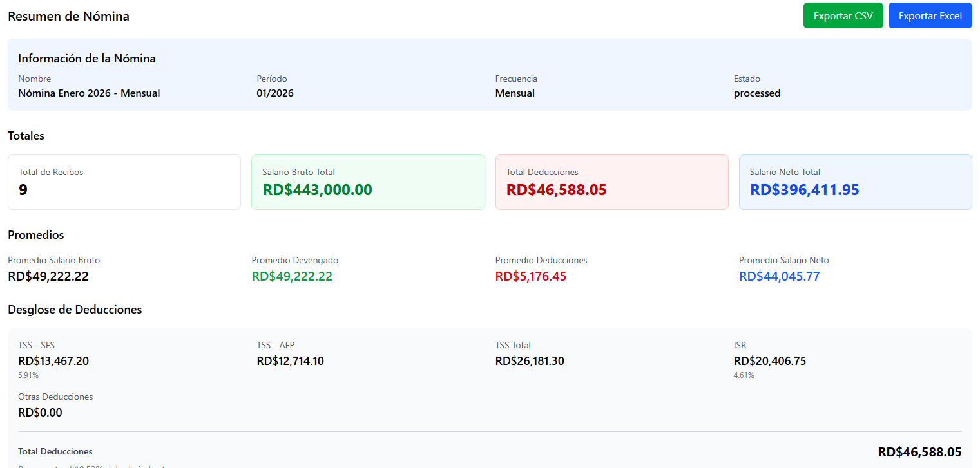This screenshot has height=468, width=980.
Task: Click the payroll name Nómina Enero 2026 - Mensual
Action: (x=89, y=93)
